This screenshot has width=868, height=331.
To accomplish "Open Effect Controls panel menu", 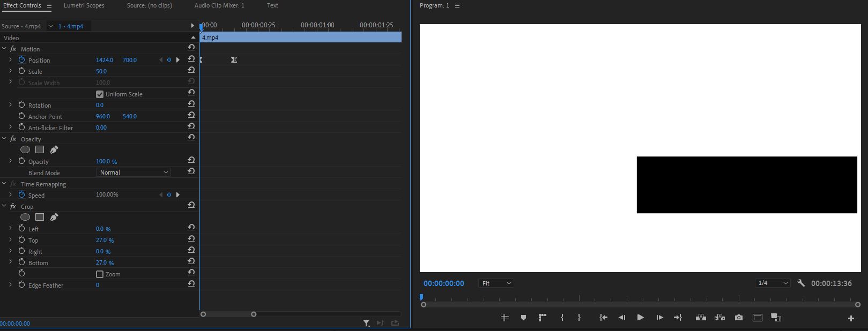I will [x=49, y=5].
